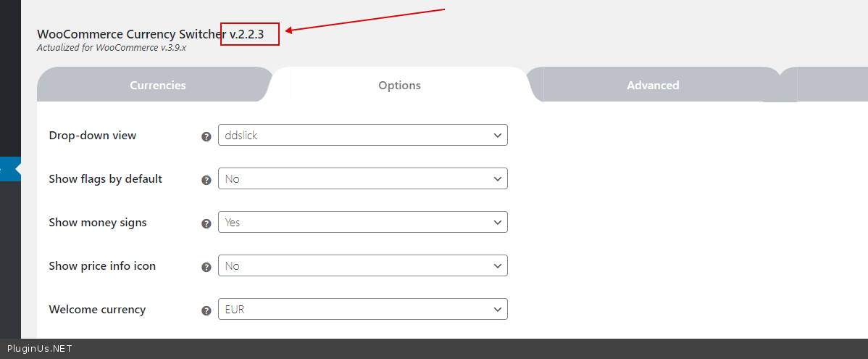Open the Advanced tab
The width and height of the screenshot is (868, 359).
point(653,86)
